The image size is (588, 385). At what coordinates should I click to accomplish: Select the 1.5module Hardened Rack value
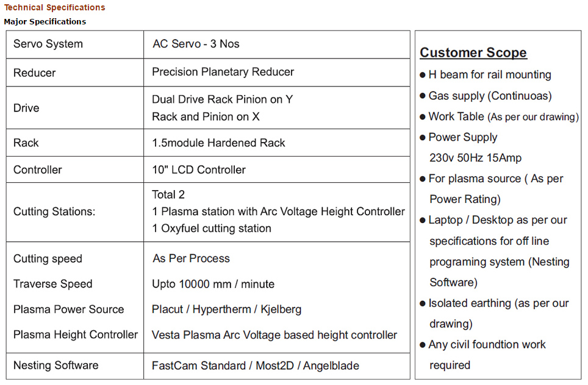pyautogui.click(x=218, y=143)
